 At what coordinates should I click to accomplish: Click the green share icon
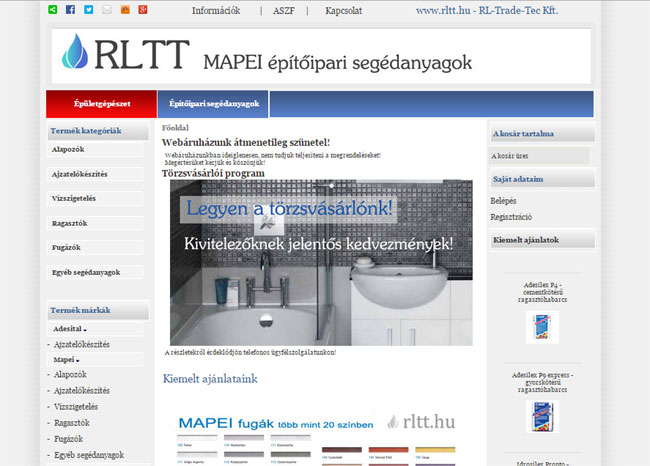tap(53, 10)
